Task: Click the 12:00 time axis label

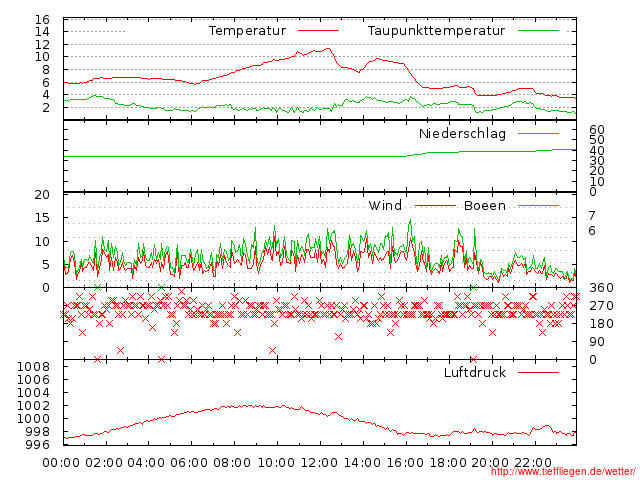Action: (x=319, y=462)
